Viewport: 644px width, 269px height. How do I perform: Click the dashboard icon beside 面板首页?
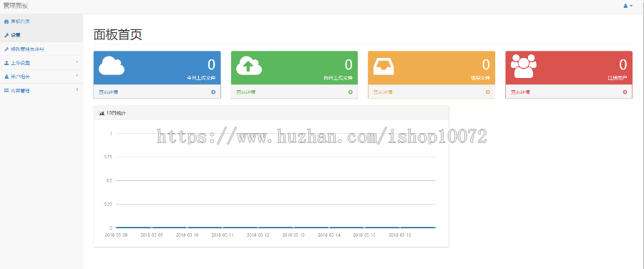point(6,21)
